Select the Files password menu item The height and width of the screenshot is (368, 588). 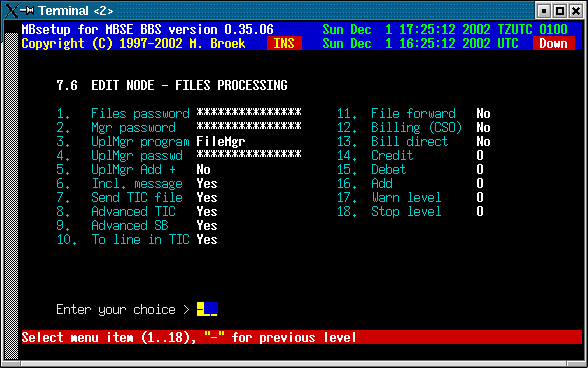tap(140, 114)
